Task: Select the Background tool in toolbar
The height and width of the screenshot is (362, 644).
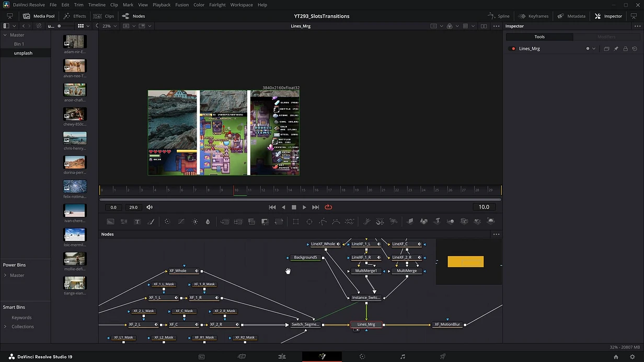Action: click(x=110, y=221)
